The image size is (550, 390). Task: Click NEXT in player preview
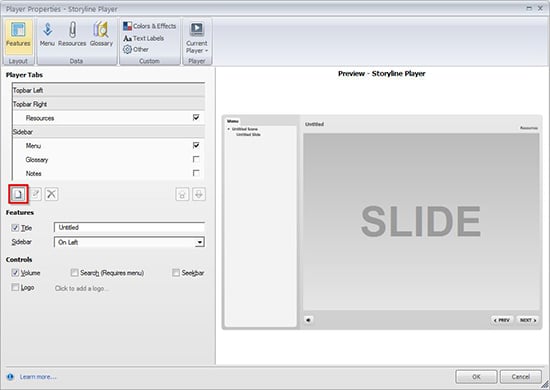pyautogui.click(x=528, y=320)
